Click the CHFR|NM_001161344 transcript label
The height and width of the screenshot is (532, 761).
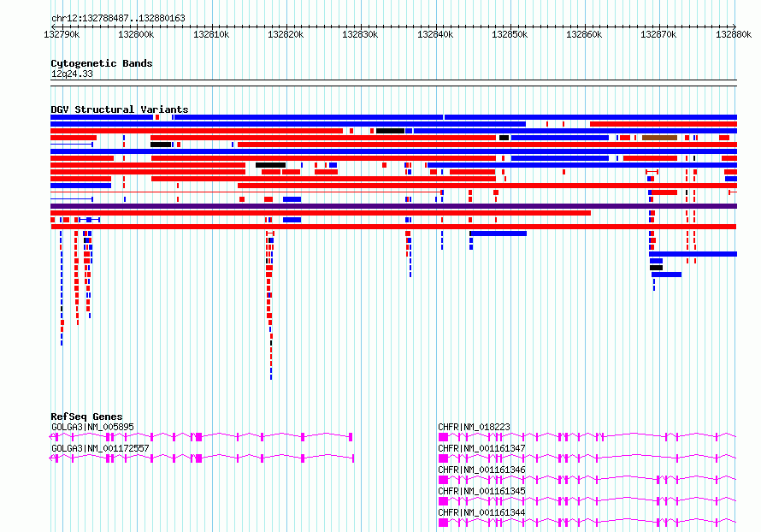(481, 512)
